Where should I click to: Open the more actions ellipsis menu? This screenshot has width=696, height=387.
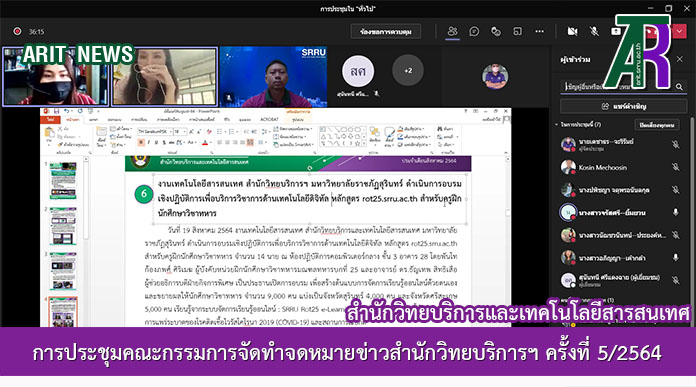tap(539, 31)
